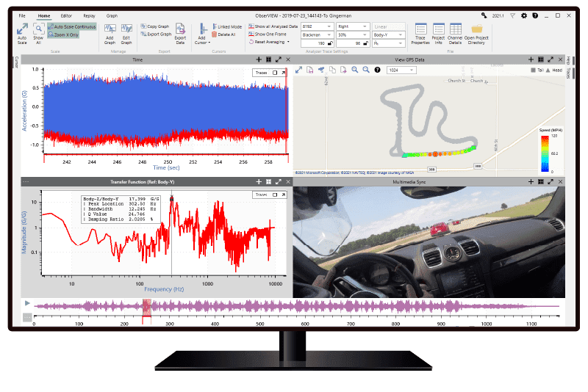Click GPS pane help question icon
Screen dimensions: 588x392
[378, 70]
